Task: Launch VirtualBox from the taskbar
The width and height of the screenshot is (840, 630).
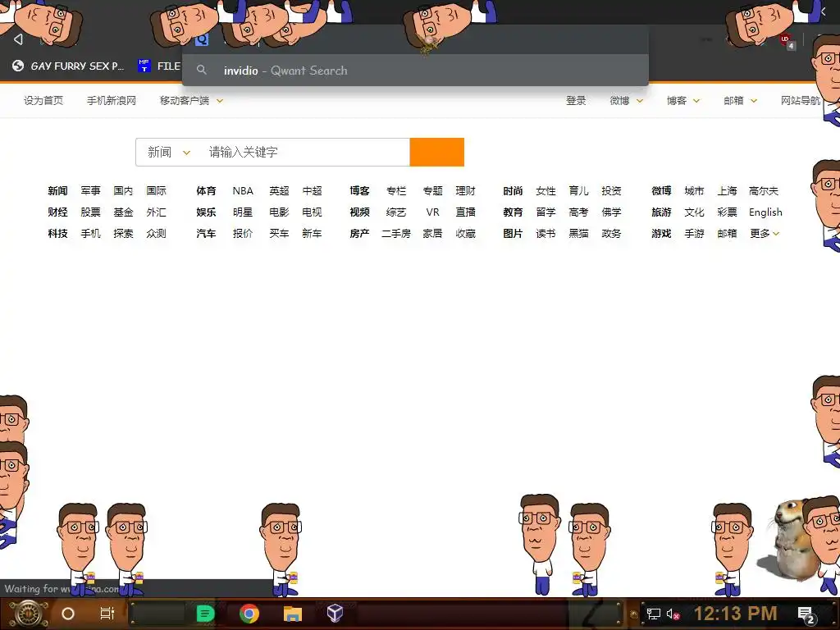Action: coord(335,614)
